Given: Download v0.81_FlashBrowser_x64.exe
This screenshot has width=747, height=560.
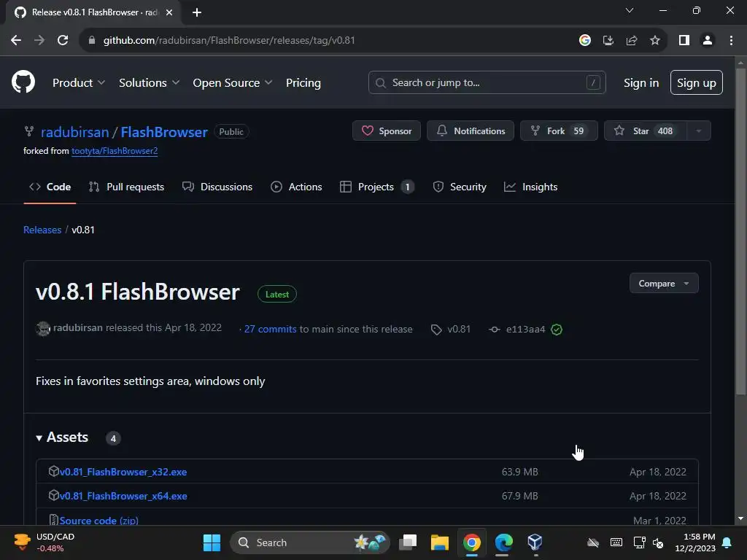Looking at the screenshot, I should click(x=123, y=496).
